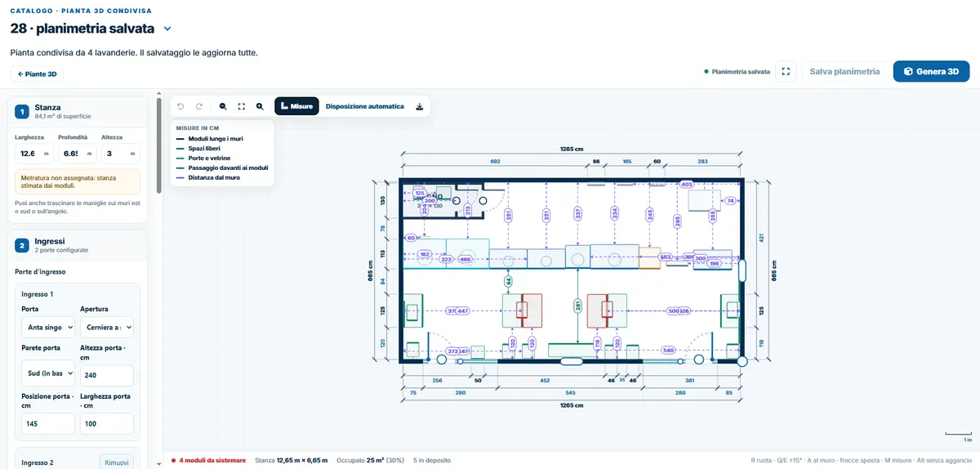The height and width of the screenshot is (469, 980).
Task: Download the floor plan
Action: coord(420,106)
